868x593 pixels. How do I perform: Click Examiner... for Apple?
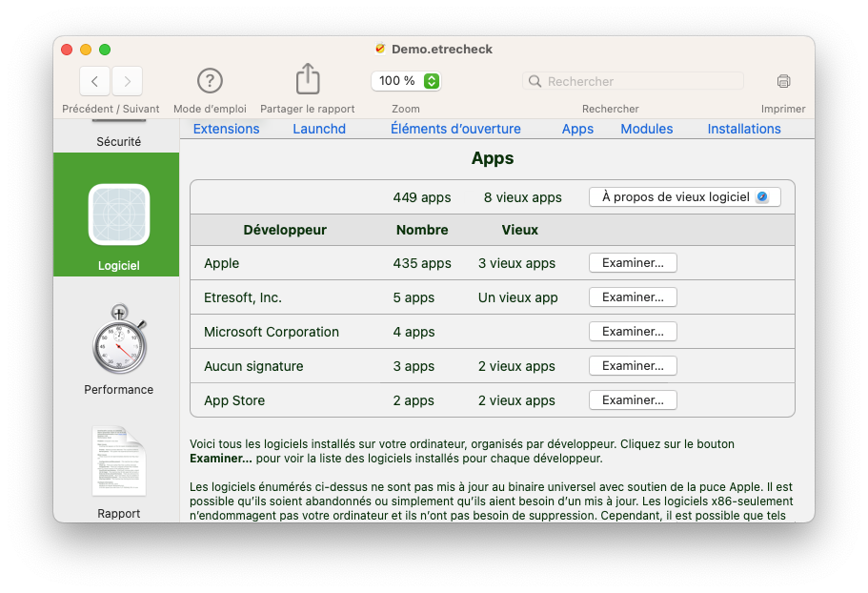pos(633,263)
